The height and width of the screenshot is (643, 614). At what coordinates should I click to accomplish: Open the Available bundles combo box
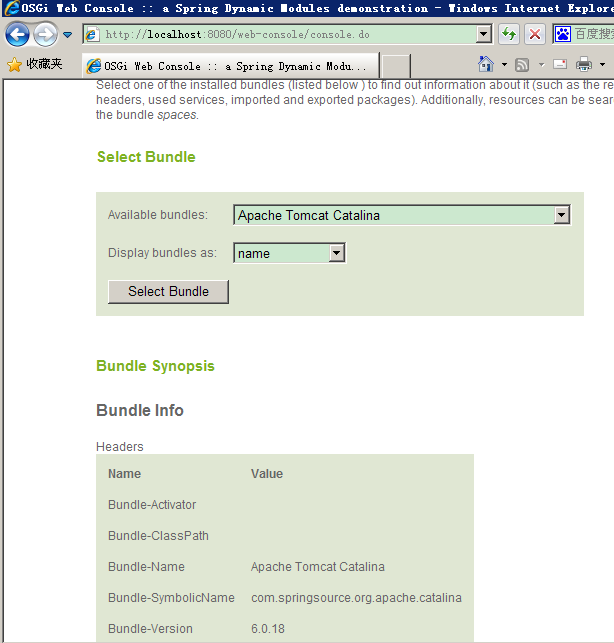(x=402, y=215)
